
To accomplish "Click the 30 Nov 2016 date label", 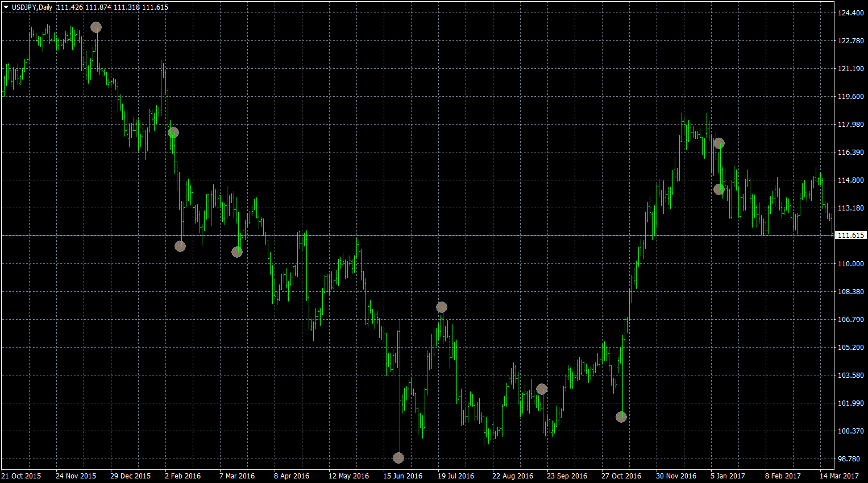I will point(676,476).
